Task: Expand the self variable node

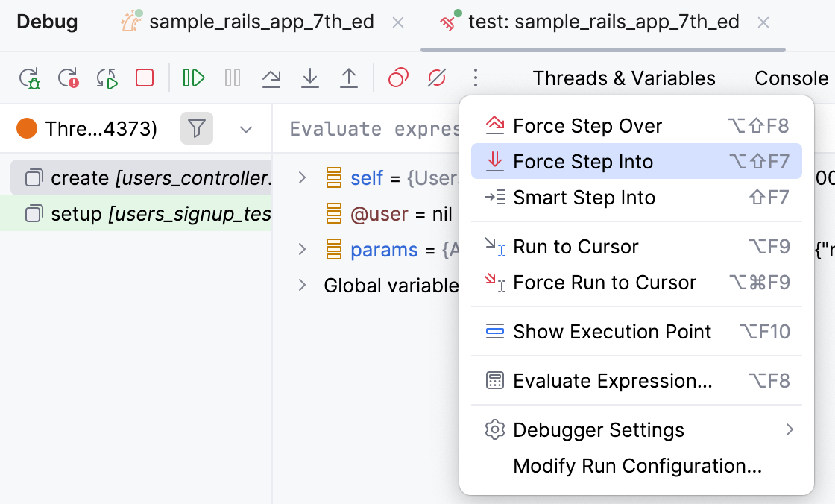Action: [x=301, y=178]
